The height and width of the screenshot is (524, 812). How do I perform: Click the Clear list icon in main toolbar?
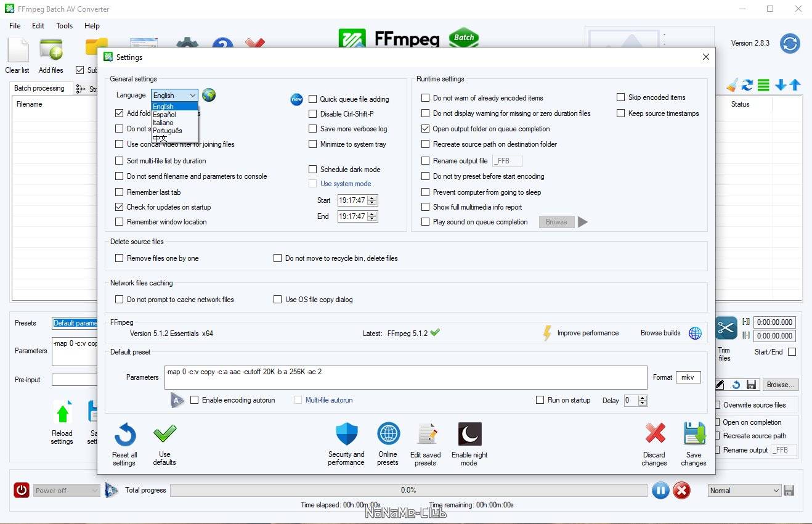(x=17, y=51)
